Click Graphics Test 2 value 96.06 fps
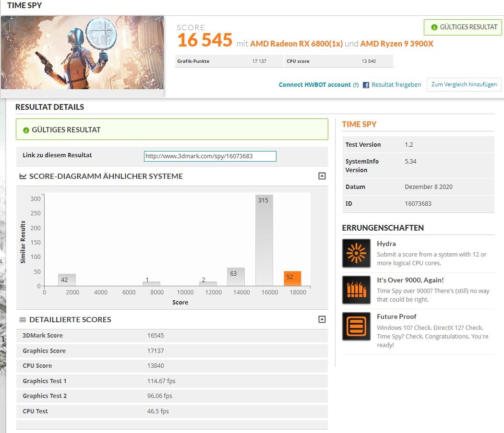 (160, 396)
